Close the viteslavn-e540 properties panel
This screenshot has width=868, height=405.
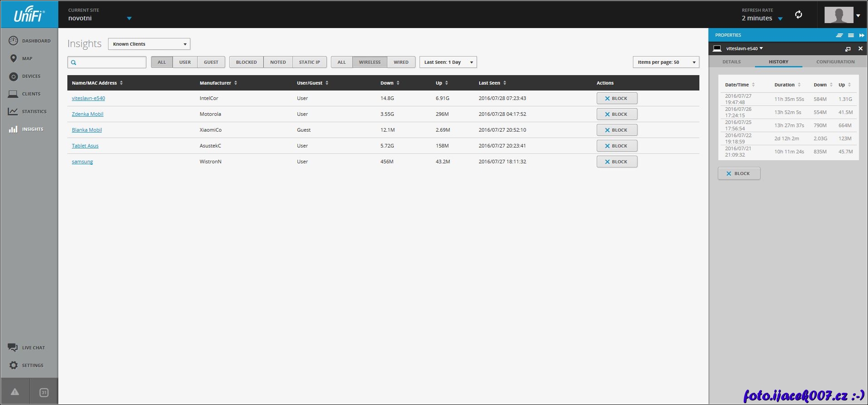click(860, 48)
